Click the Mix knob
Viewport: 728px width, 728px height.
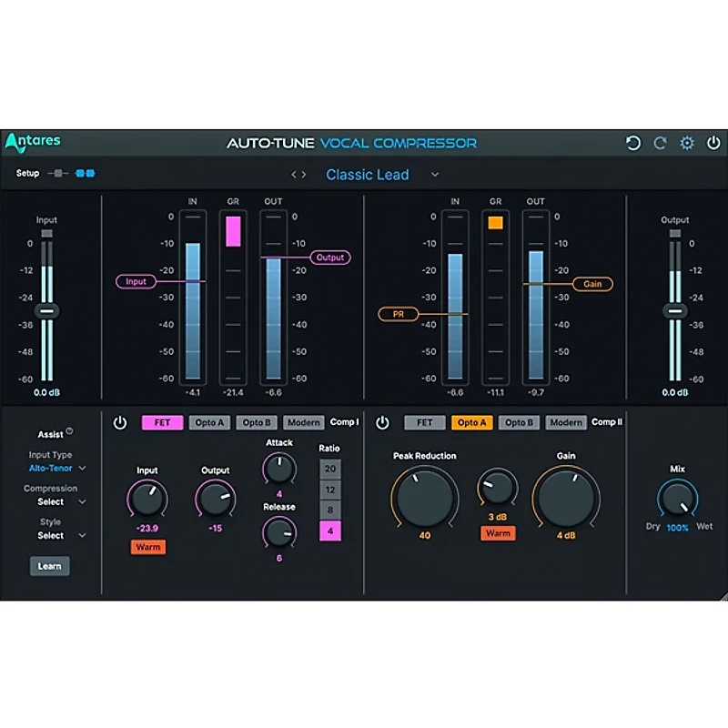coord(677,498)
